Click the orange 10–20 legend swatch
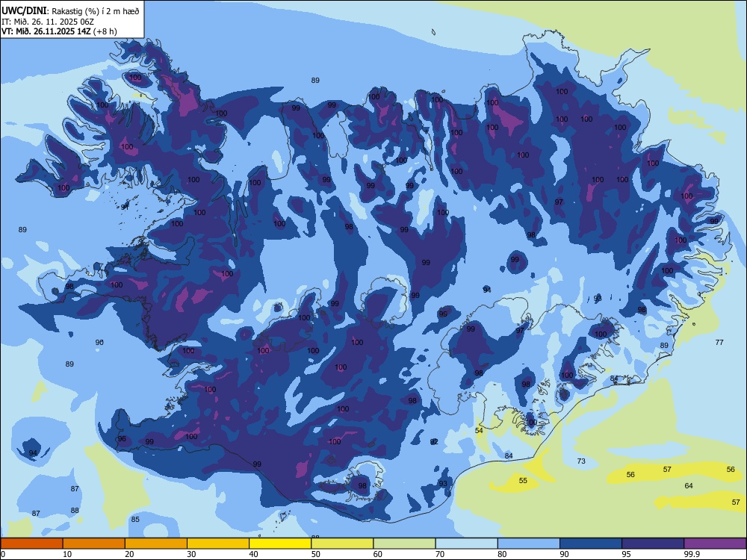Screen dimensions: 747x560 94,544
